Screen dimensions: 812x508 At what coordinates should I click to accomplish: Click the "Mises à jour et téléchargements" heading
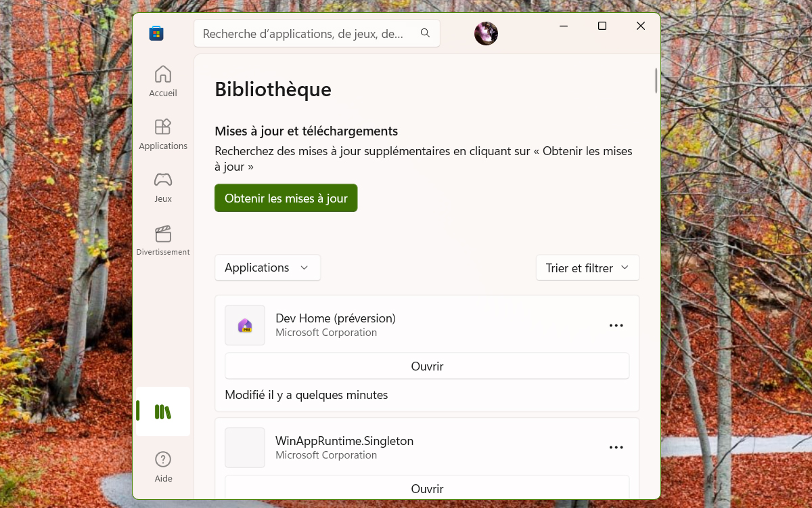coord(307,131)
